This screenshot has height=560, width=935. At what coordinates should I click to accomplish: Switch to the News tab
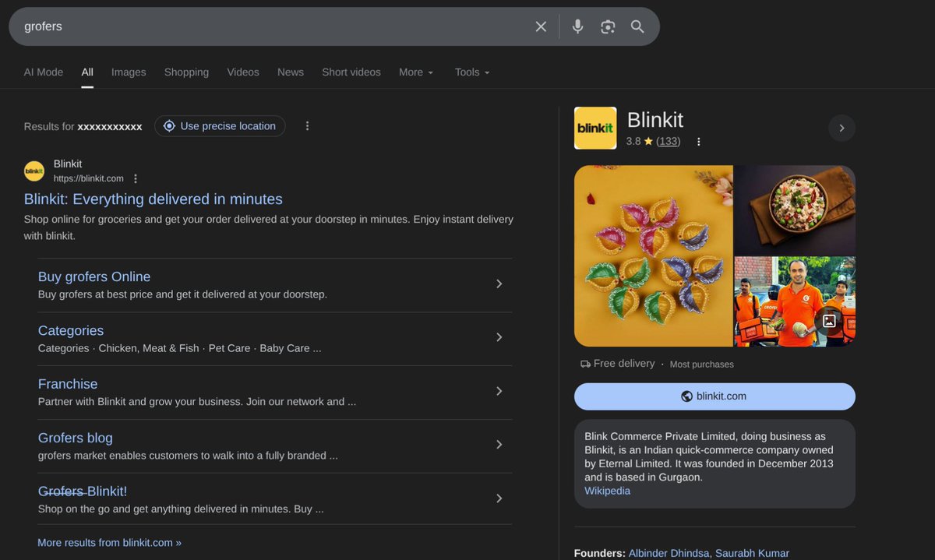[291, 72]
